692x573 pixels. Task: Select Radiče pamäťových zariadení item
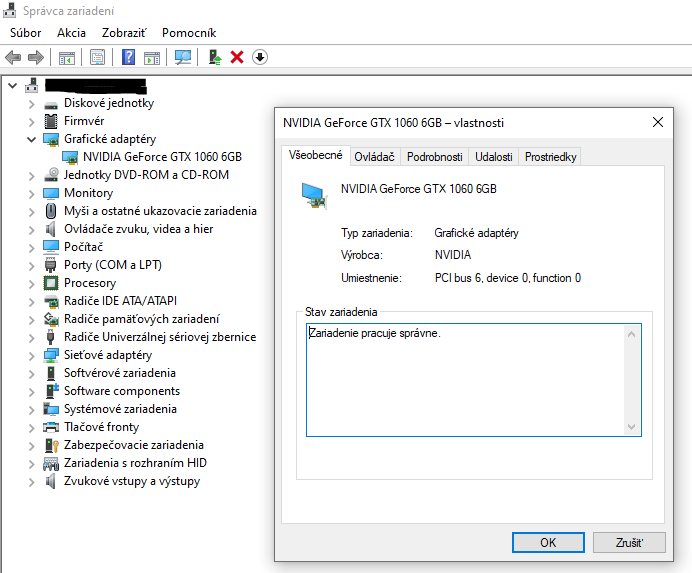click(142, 319)
